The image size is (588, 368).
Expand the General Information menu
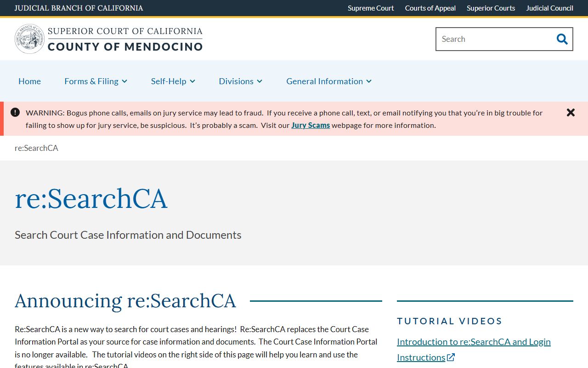(x=329, y=81)
